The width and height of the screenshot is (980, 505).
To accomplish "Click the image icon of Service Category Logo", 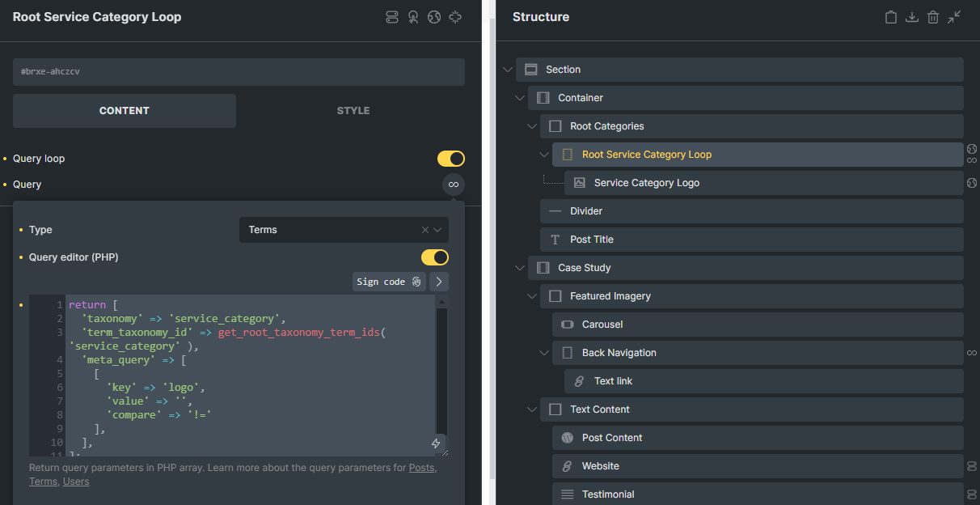I will tap(579, 183).
